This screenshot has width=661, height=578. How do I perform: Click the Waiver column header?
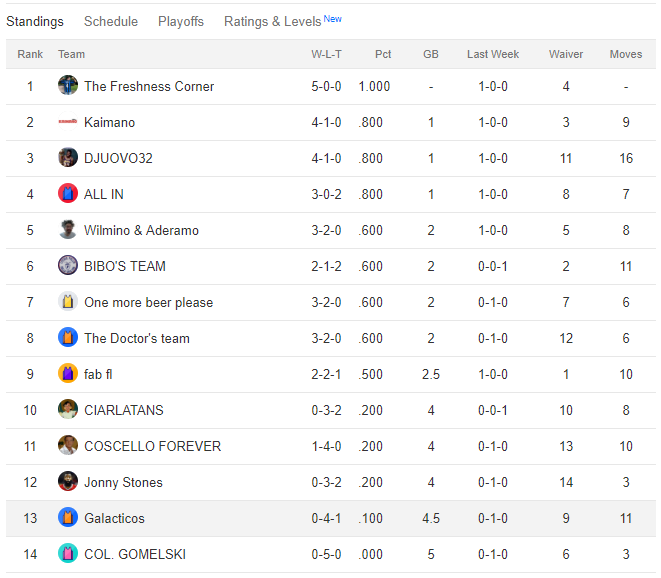pos(566,54)
